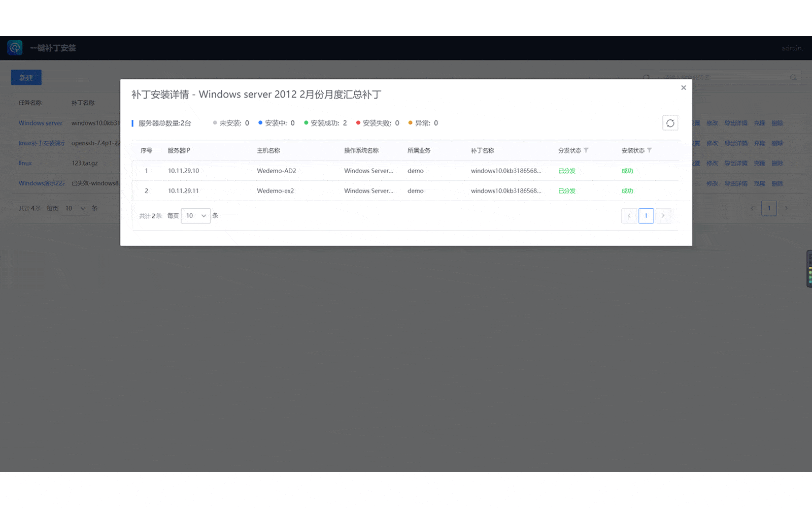Viewport: 812px width, 508px height.
Task: Click server IP 10.11.29.11
Action: click(x=184, y=191)
